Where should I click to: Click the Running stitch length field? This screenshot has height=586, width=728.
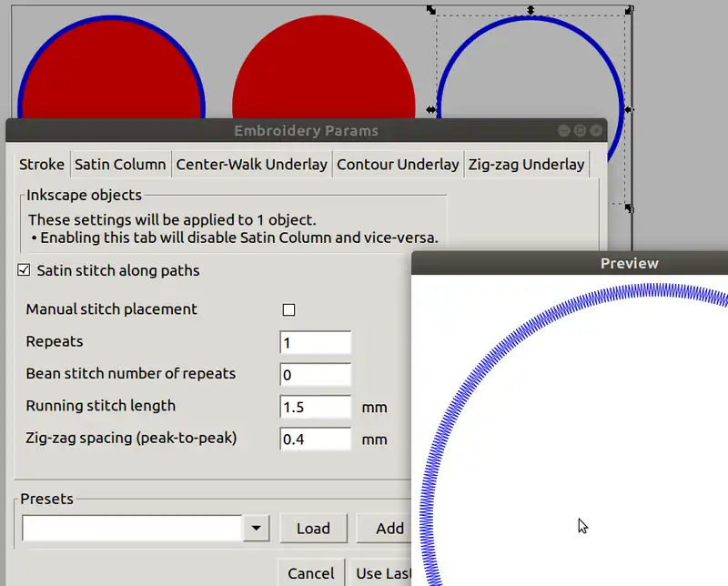(x=315, y=407)
